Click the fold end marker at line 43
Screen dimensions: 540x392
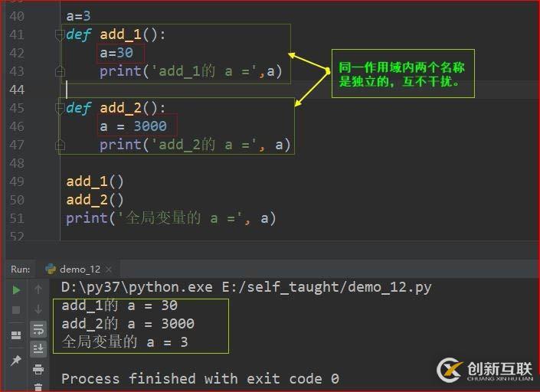pyautogui.click(x=60, y=71)
